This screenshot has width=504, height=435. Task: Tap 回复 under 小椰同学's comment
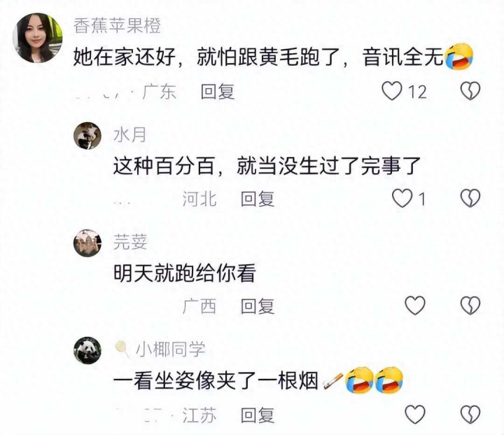pos(258,415)
